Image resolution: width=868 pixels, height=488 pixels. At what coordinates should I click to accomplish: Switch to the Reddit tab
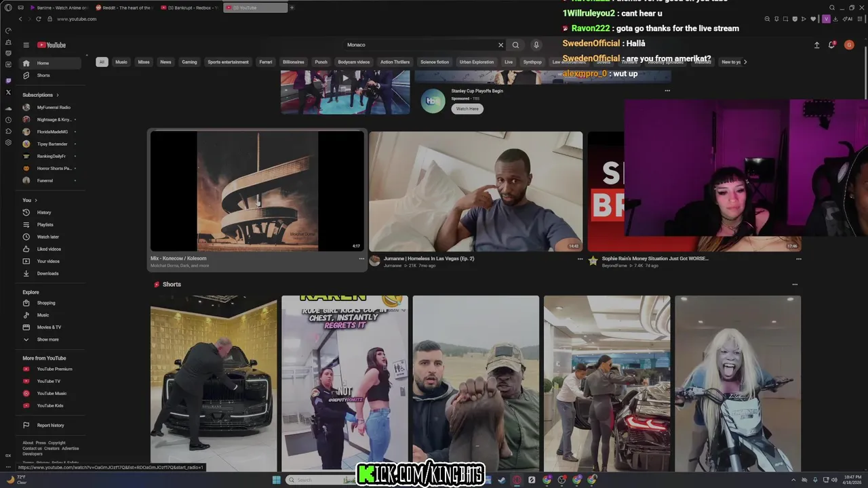(124, 7)
